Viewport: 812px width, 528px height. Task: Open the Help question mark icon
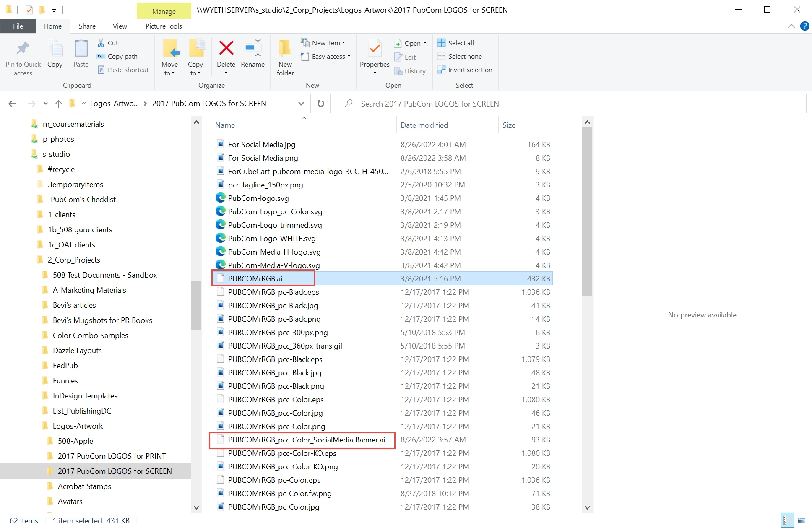pos(804,26)
